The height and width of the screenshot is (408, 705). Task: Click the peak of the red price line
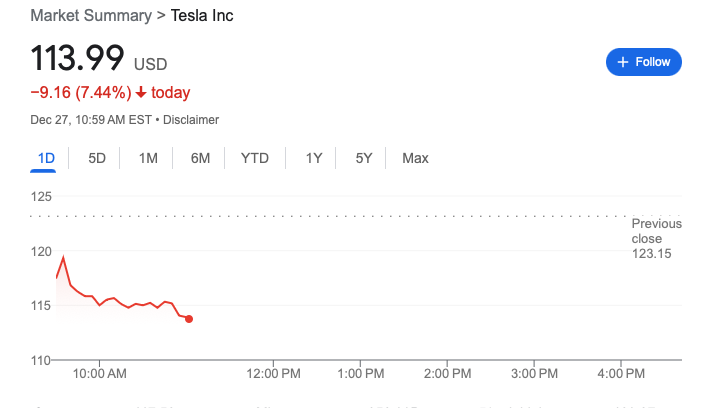pos(63,257)
